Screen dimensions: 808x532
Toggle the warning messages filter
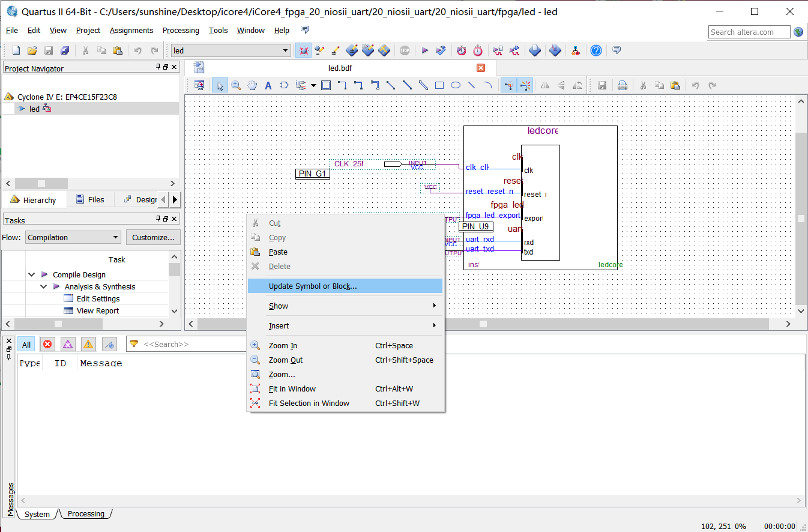(x=88, y=344)
